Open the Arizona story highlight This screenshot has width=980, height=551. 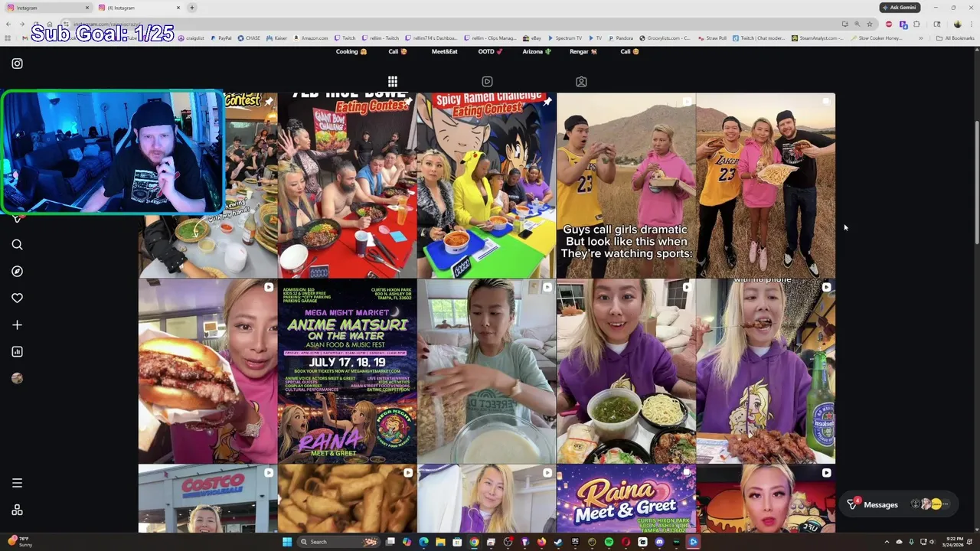click(x=537, y=51)
